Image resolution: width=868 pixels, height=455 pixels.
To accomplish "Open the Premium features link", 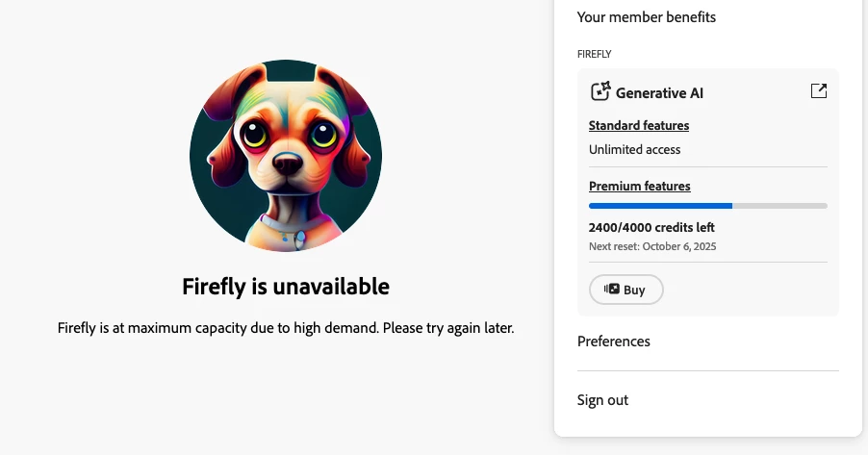I will pos(639,186).
